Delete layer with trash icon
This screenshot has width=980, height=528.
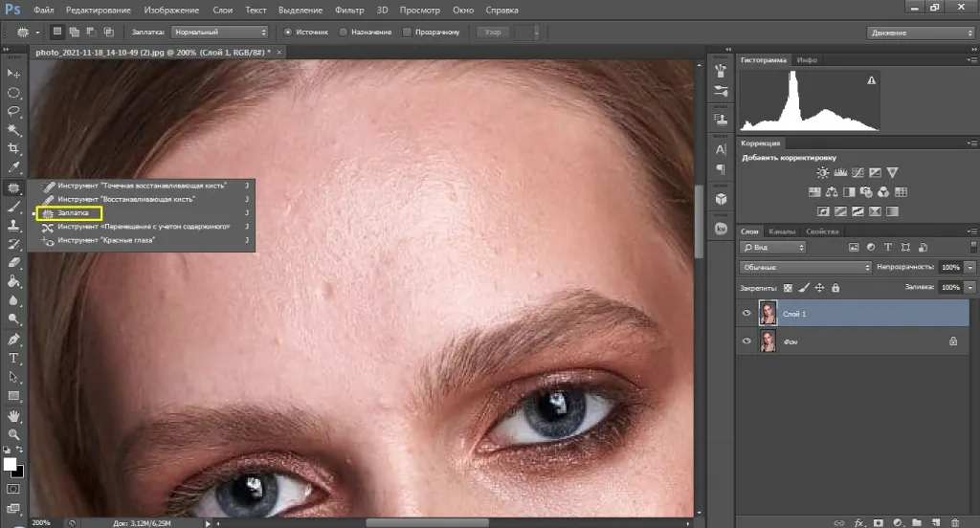click(955, 522)
